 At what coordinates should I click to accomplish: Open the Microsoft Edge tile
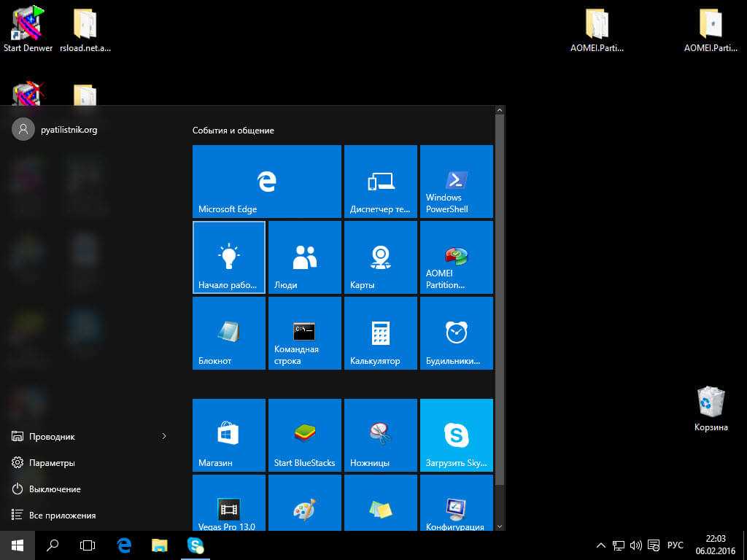266,182
